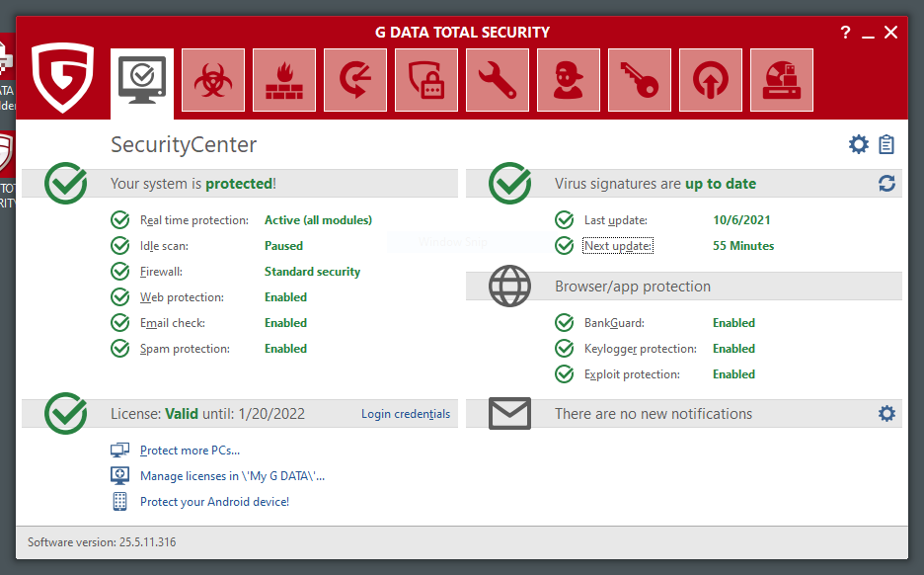Open the Firewall brick wall tab

tap(284, 80)
